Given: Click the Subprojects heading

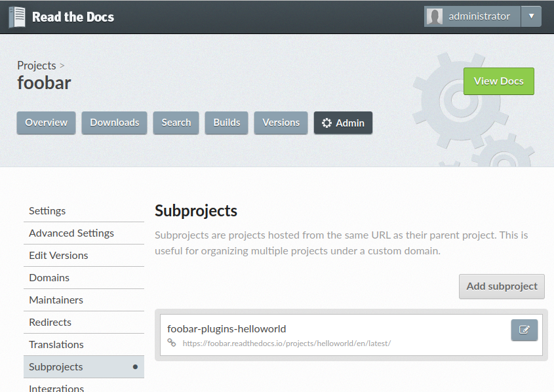Looking at the screenshot, I should click(196, 211).
